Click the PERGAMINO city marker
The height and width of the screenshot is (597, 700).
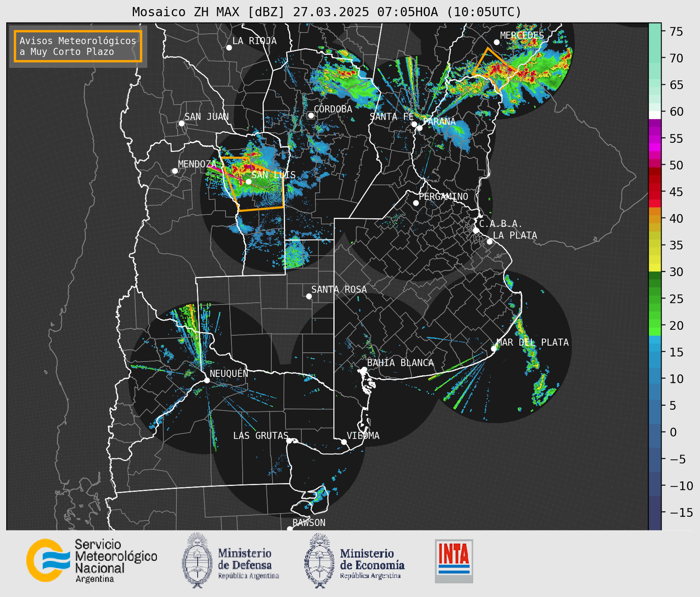416,203
